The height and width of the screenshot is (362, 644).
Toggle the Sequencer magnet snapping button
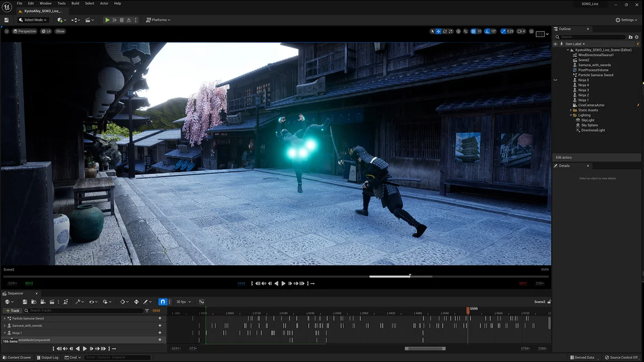(x=162, y=302)
